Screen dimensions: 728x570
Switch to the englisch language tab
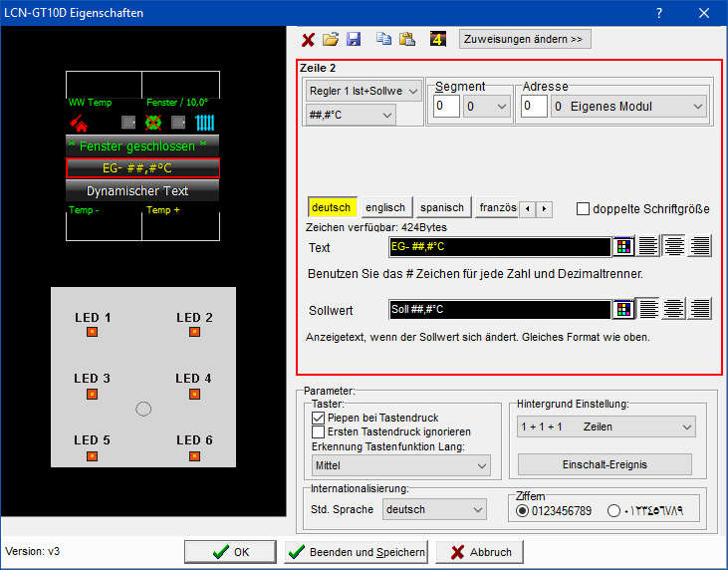[385, 208]
